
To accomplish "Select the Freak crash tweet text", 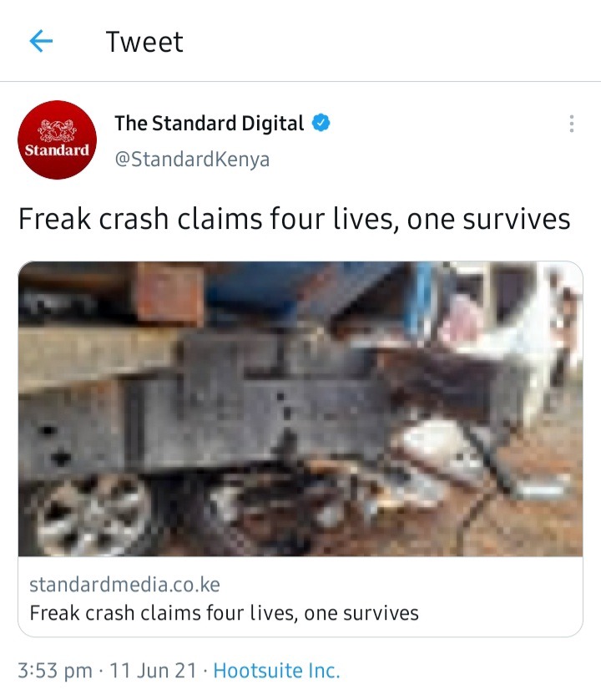I will point(294,219).
